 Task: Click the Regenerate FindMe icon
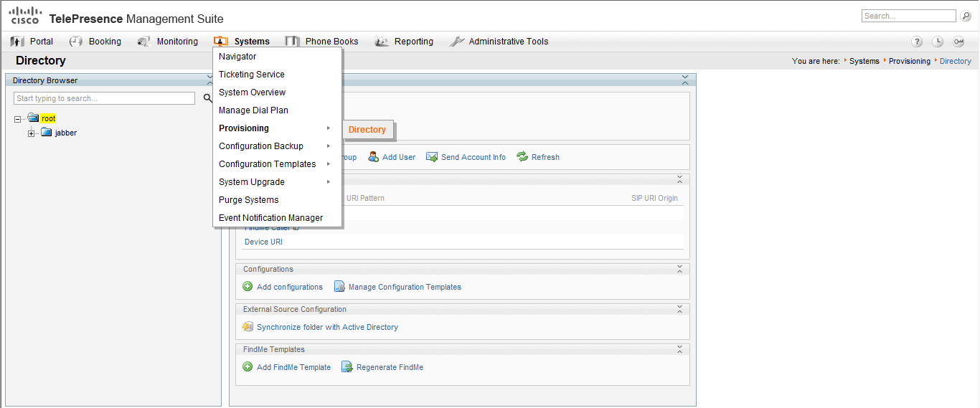pyautogui.click(x=347, y=367)
